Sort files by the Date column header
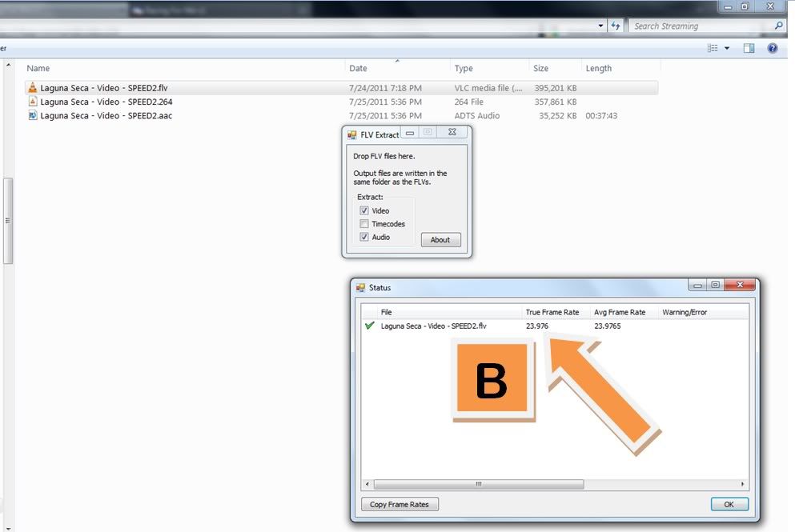 (x=359, y=69)
